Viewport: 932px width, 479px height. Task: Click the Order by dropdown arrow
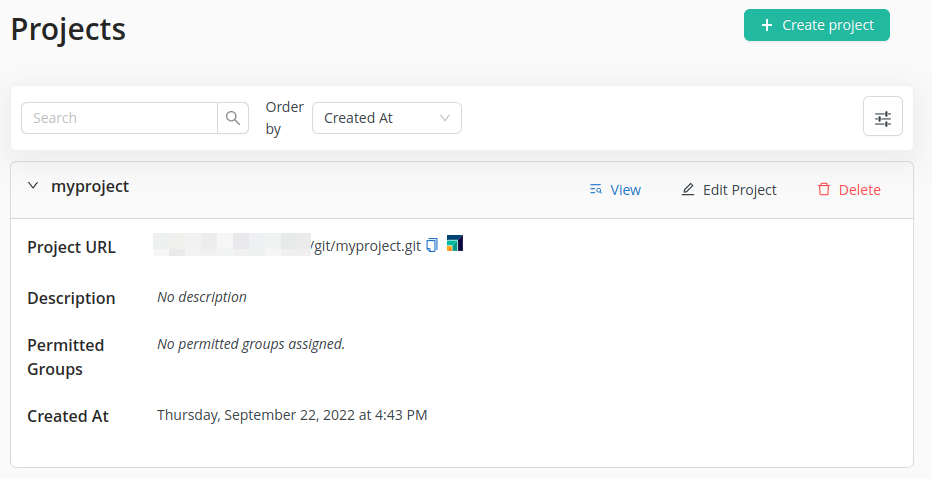coord(445,118)
